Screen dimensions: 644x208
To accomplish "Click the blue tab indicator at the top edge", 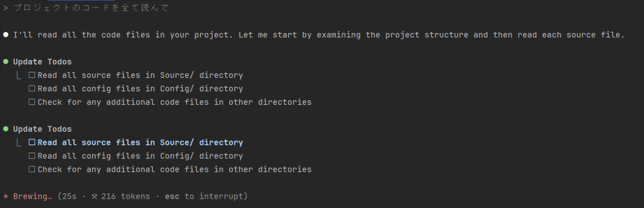I will [x=81, y=0].
